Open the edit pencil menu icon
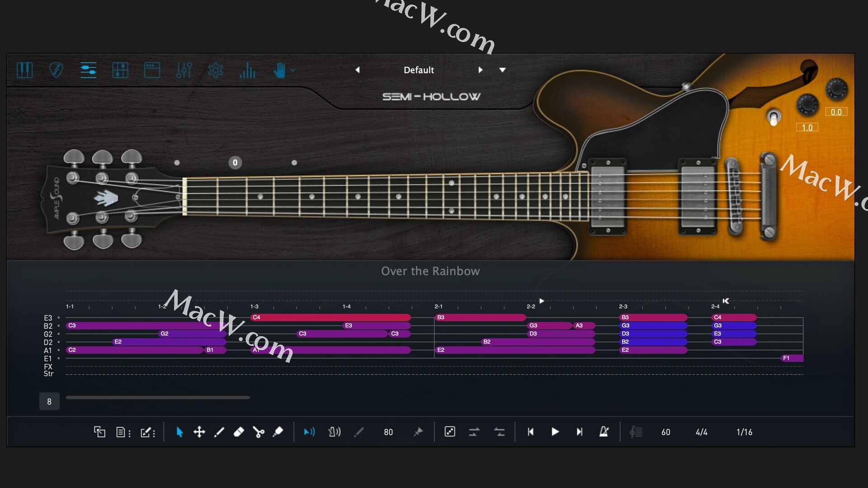868x488 pixels. click(x=147, y=432)
